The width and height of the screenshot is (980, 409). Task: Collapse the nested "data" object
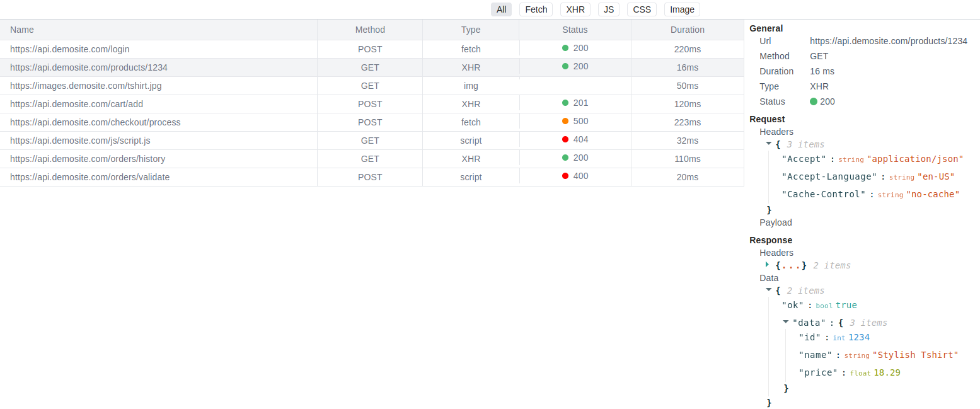pyautogui.click(x=786, y=322)
